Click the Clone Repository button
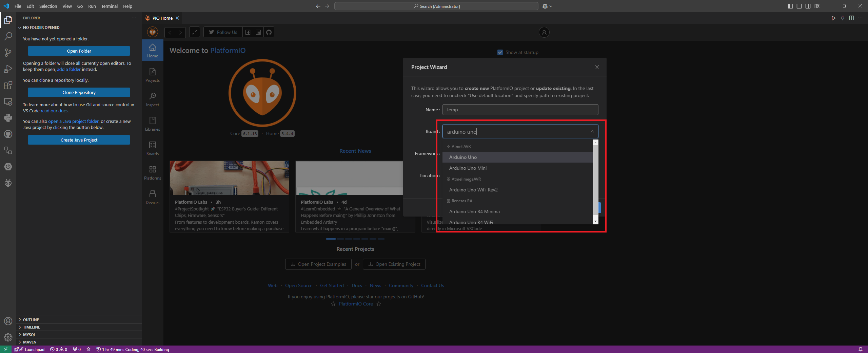 point(79,92)
